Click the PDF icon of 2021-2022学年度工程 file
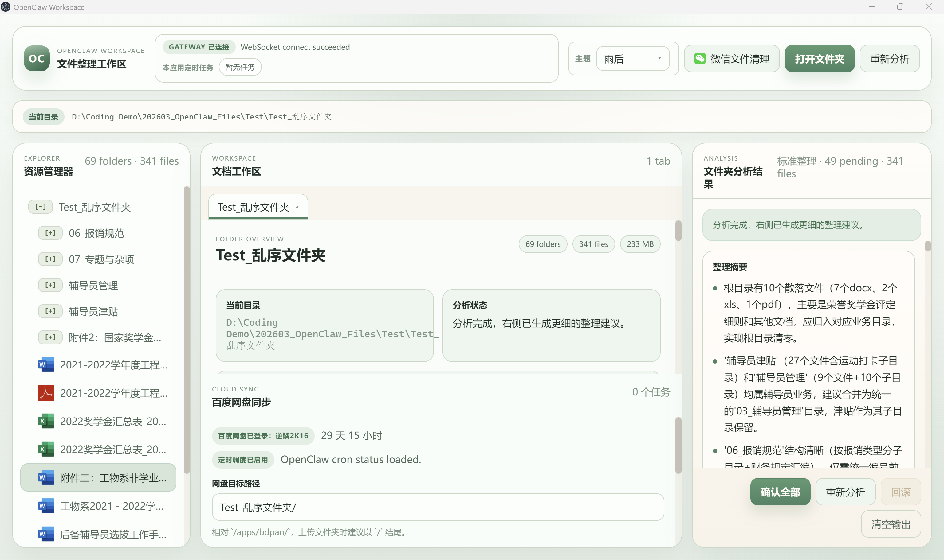 click(46, 393)
